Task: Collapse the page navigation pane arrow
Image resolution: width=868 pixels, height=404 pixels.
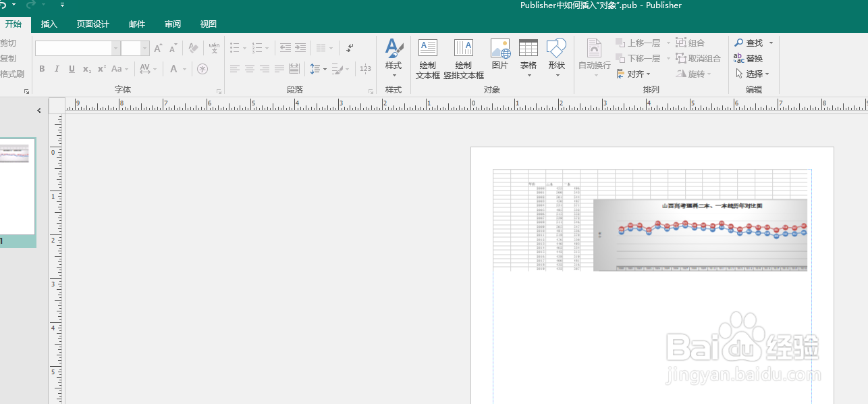Action: tap(39, 110)
